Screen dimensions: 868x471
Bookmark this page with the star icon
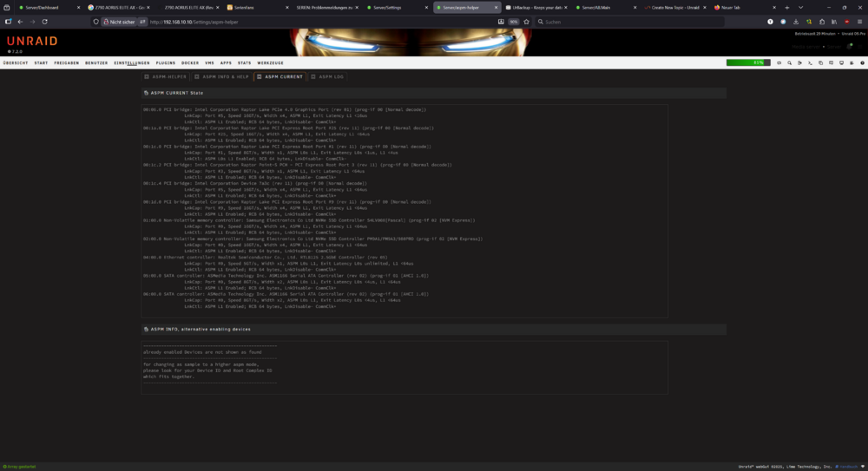tap(527, 22)
